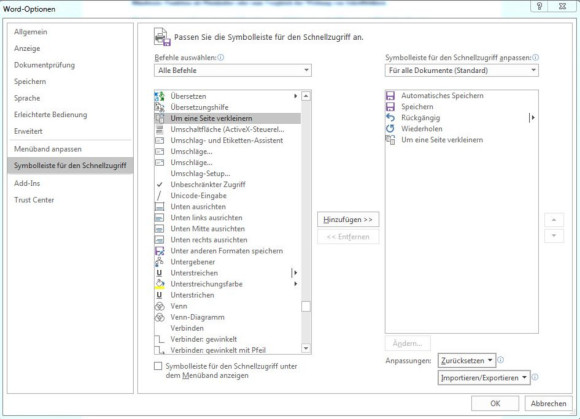Select the Automatisches Speichern disk icon
The width and height of the screenshot is (580, 419).
click(390, 95)
